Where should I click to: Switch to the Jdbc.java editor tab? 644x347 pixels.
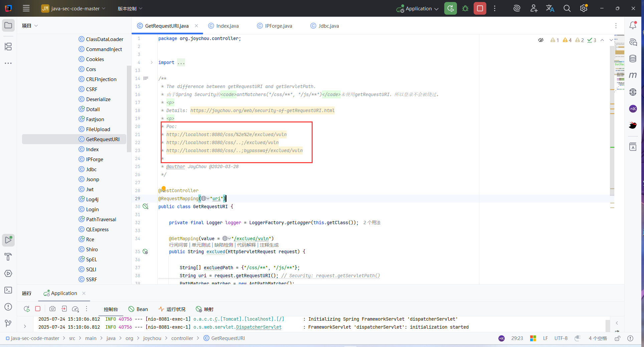325,26
